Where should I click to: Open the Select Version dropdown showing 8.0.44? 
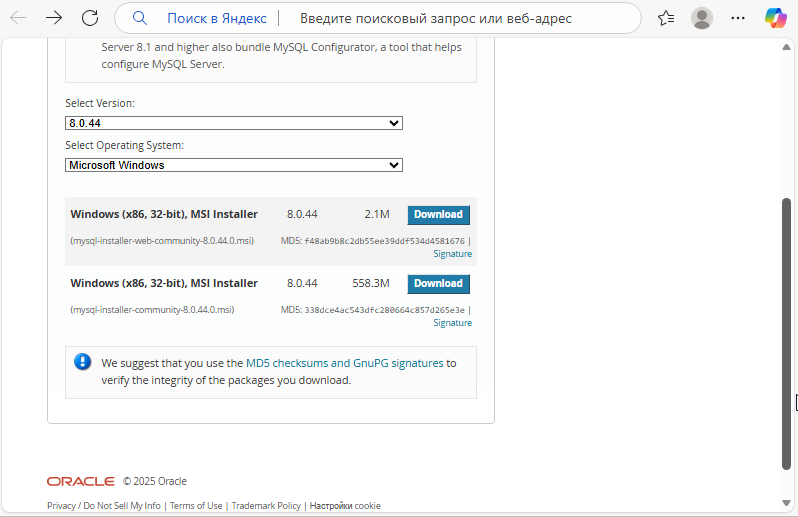[234, 123]
